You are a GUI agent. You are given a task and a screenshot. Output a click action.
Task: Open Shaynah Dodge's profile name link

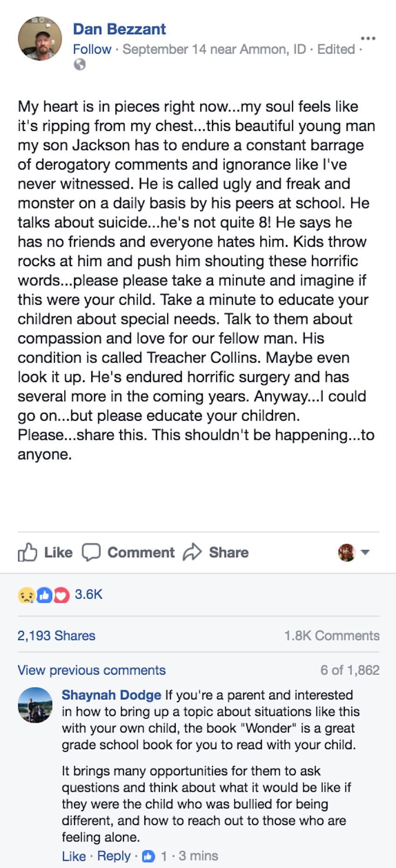pos(111,695)
